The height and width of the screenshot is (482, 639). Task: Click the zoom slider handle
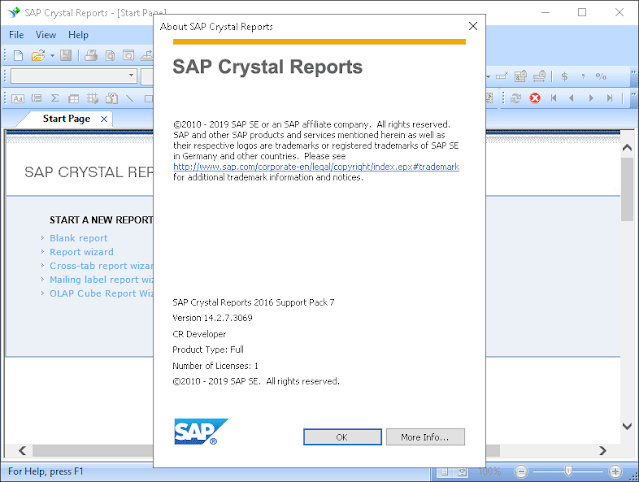pos(568,471)
